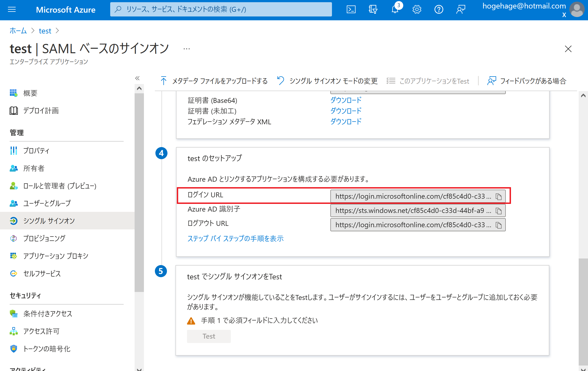Image resolution: width=588 pixels, height=371 pixels.
Task: Download the 証明書 (未加工)
Action: click(x=346, y=111)
